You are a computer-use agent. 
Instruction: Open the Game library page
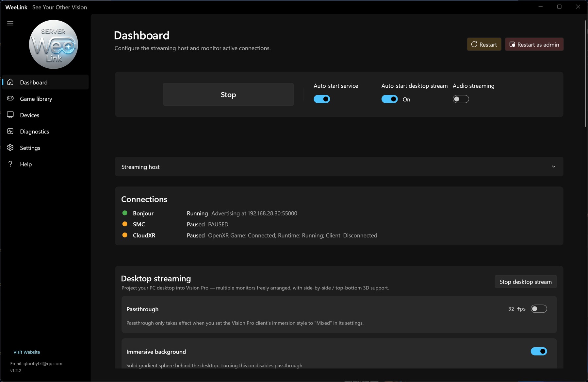(45, 98)
